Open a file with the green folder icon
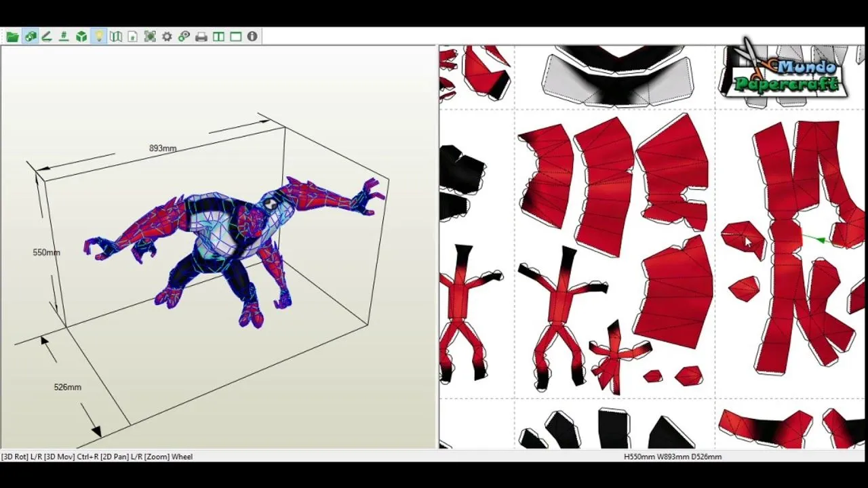 point(12,37)
